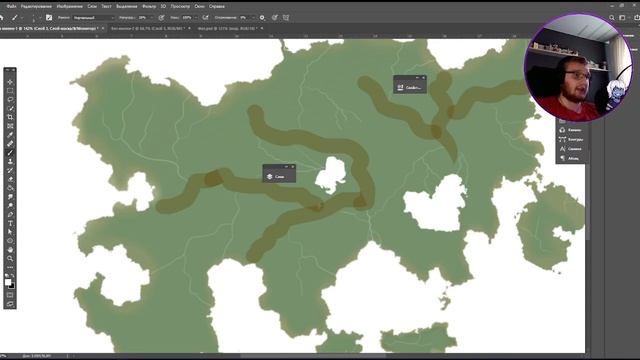Open the Справка menu
Screen dimensions: 640x360
(217, 7)
